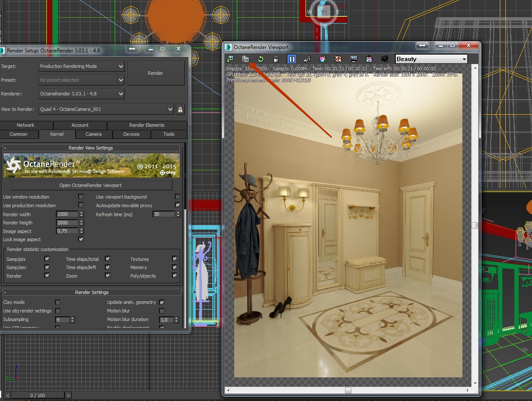Uncheck the Samp/pix statistic

point(47,259)
